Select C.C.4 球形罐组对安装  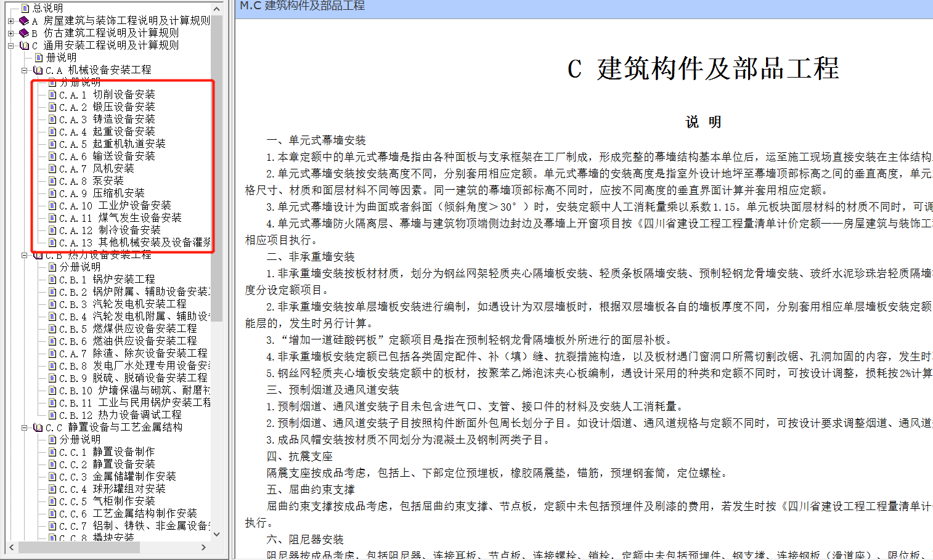(x=112, y=489)
